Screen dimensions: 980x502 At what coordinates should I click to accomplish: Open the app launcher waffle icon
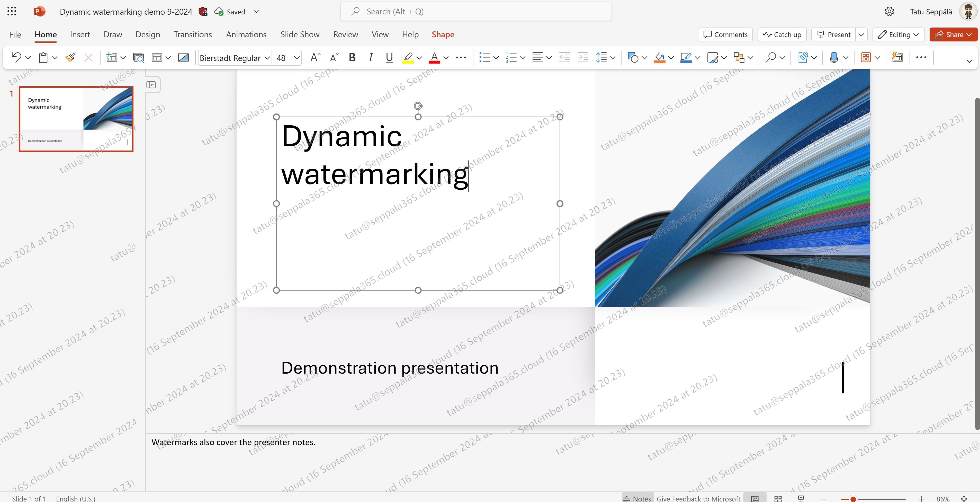[x=12, y=11]
